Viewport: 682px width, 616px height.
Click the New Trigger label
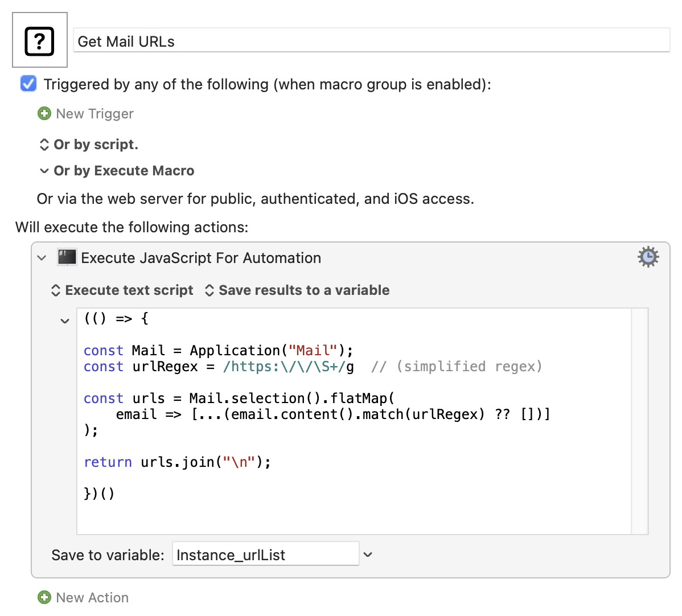(x=95, y=113)
